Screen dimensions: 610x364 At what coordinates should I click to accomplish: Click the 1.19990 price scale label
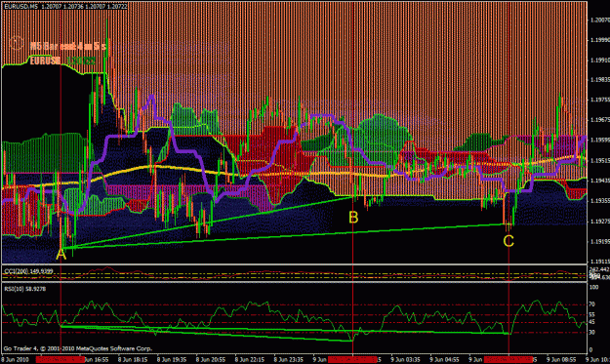pos(600,40)
